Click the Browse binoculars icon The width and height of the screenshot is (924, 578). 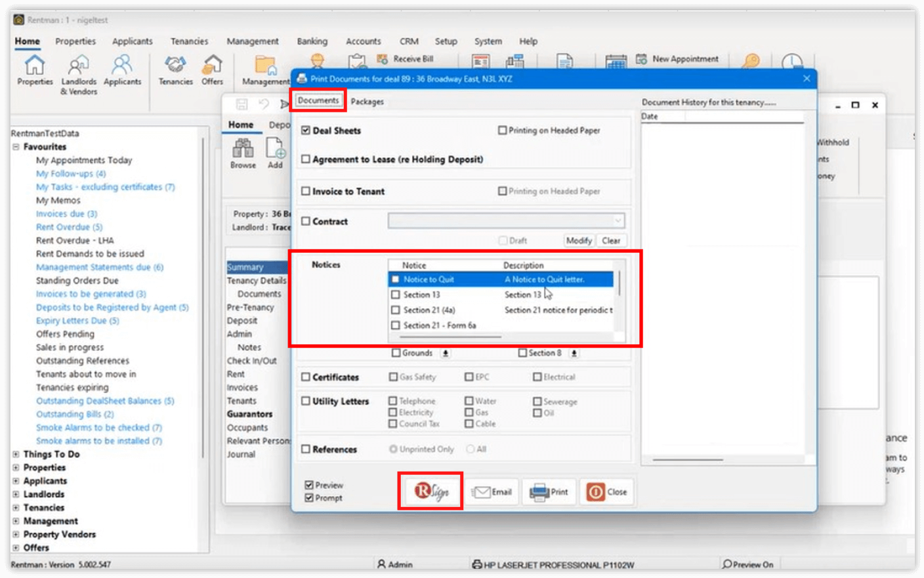[243, 149]
